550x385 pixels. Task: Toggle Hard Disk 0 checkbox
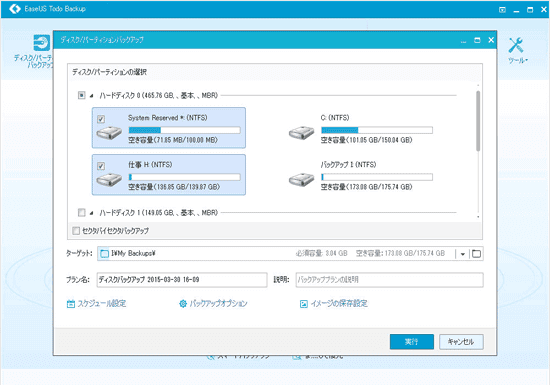click(x=81, y=95)
